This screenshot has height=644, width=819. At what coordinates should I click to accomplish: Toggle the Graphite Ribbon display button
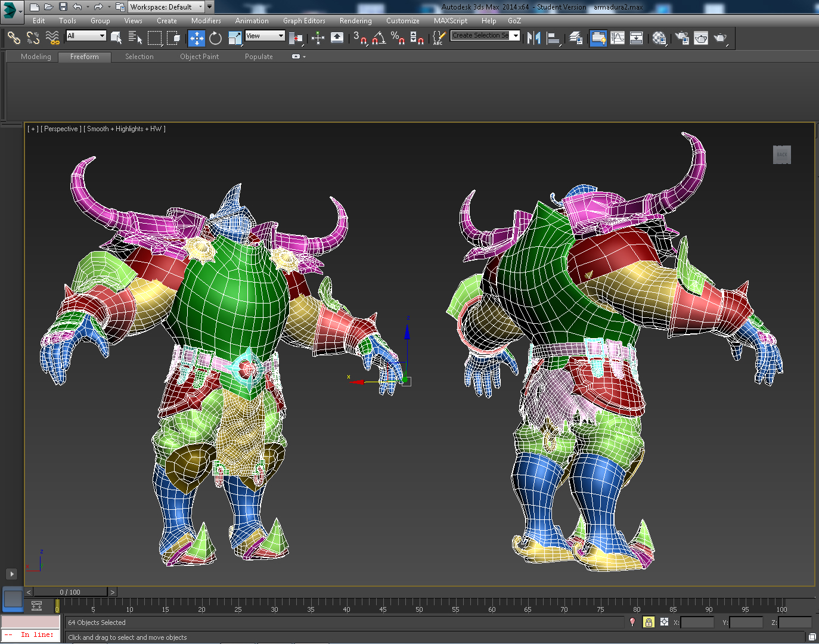(598, 38)
